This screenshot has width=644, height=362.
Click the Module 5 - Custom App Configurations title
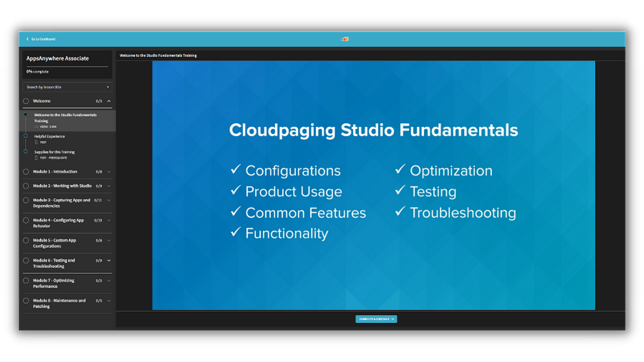[x=54, y=243]
